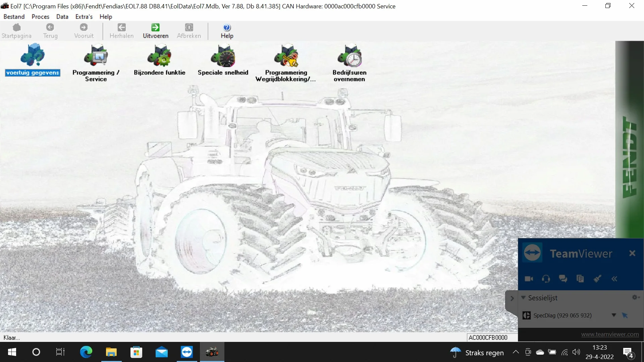This screenshot has height=362, width=644.
Task: Open TeamViewer chat icon
Action: (x=563, y=279)
